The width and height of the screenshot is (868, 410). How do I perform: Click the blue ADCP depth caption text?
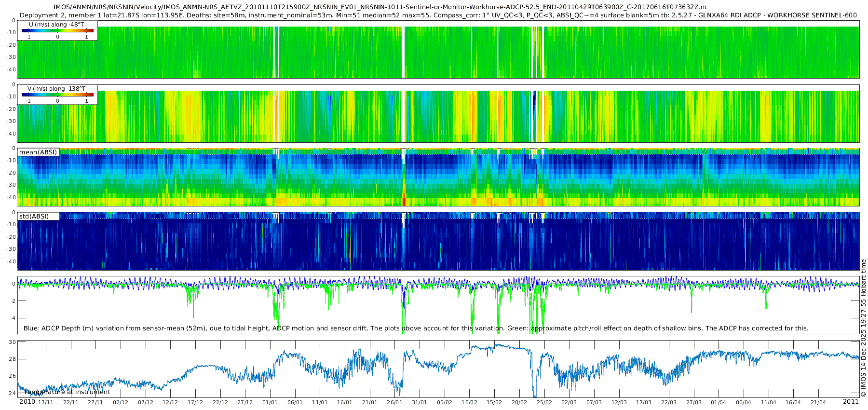tap(416, 328)
